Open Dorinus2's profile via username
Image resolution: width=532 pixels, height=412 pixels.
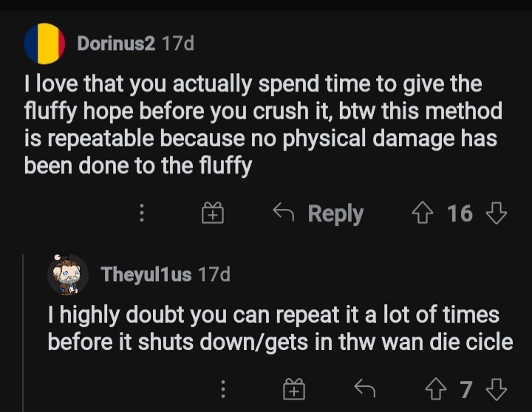116,44
